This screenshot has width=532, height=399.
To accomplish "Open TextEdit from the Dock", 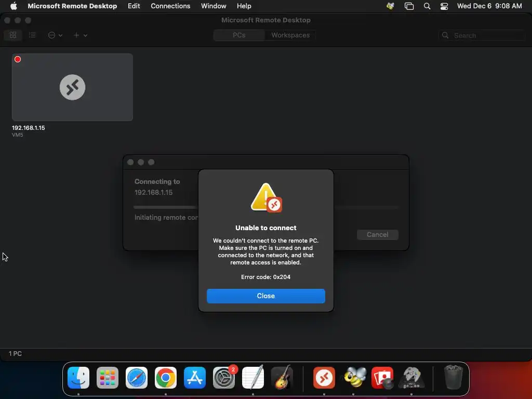I will 253,378.
